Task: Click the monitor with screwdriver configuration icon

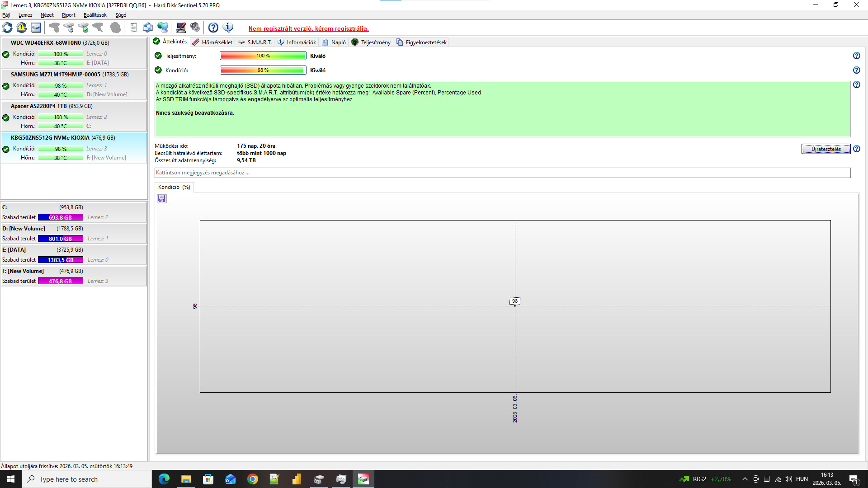Action: click(x=181, y=28)
